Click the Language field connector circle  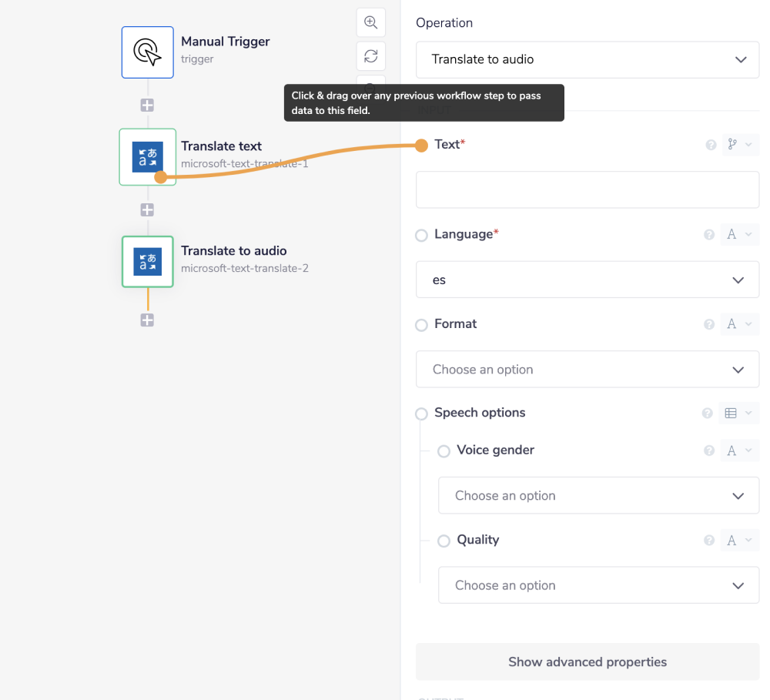[x=421, y=236]
